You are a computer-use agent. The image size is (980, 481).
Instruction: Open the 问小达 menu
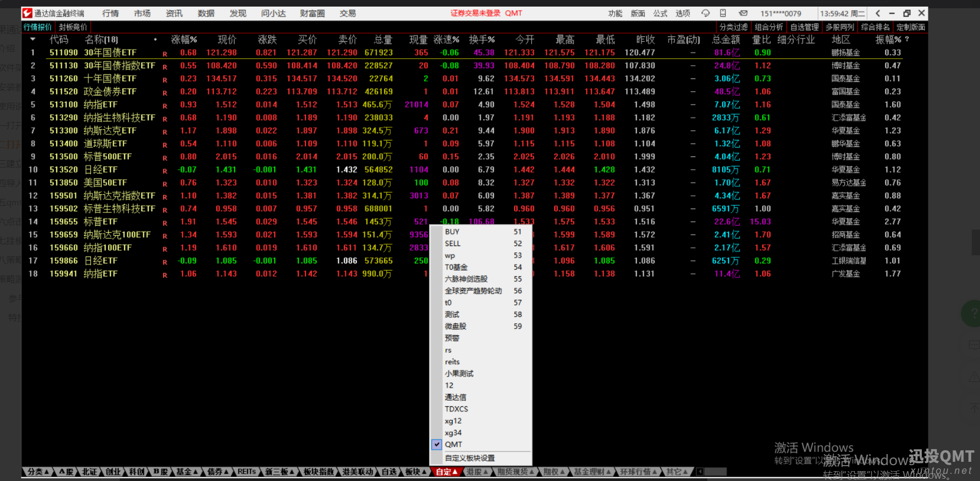tap(273, 13)
